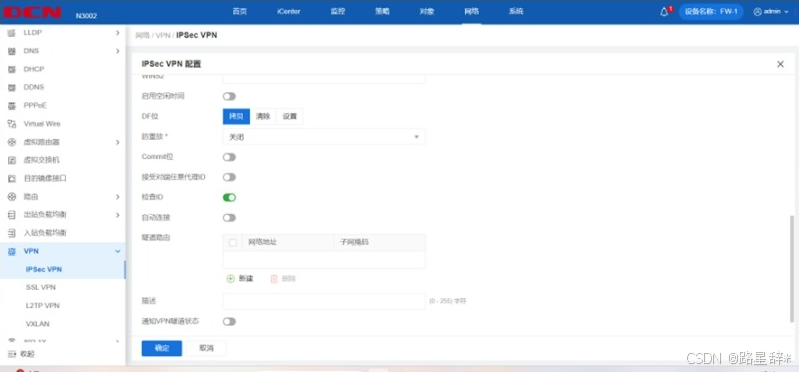Click the 目的镜像接口 sidebar icon
This screenshot has width=799, height=372.
[11, 178]
